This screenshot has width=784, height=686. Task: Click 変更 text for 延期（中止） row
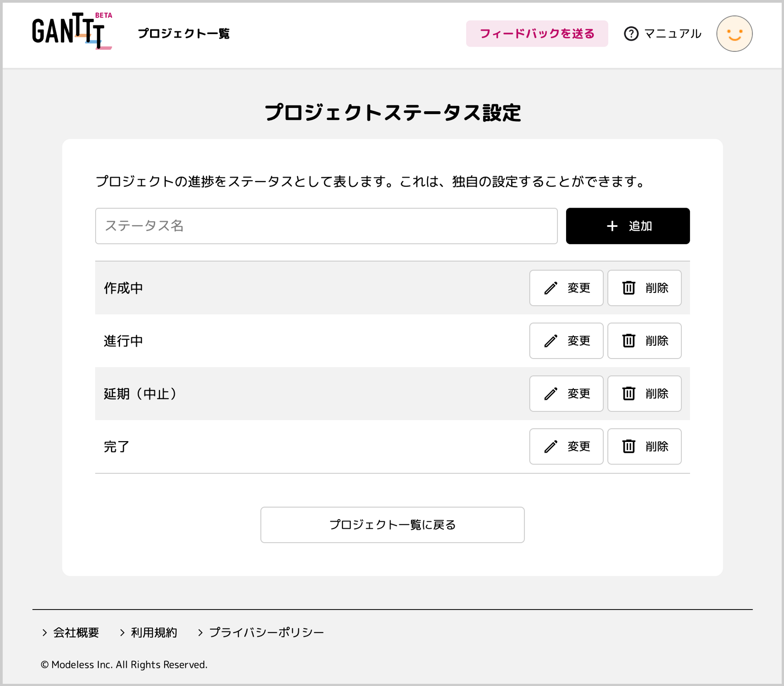click(579, 394)
